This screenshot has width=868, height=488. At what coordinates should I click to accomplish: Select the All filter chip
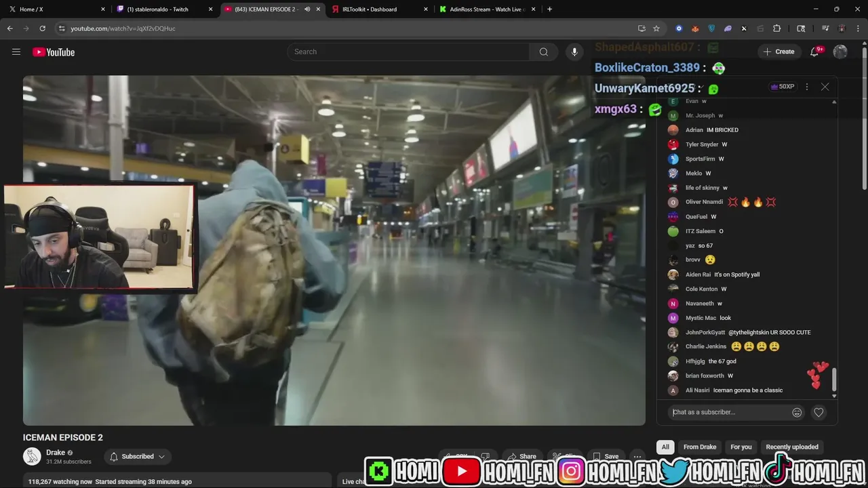[665, 447]
